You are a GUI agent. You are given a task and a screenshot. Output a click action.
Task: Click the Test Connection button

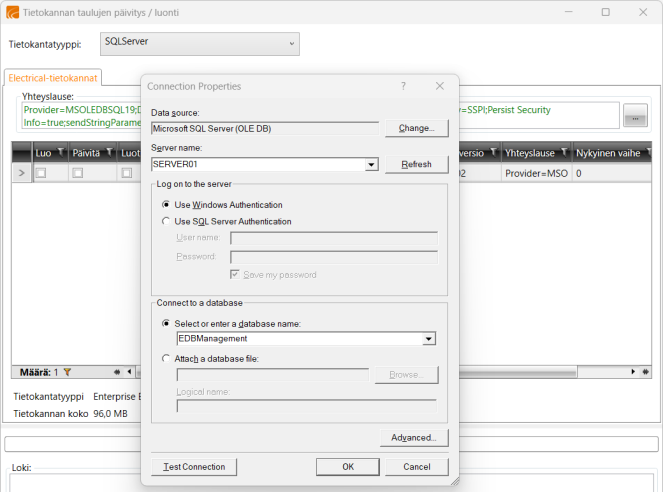coord(194,467)
